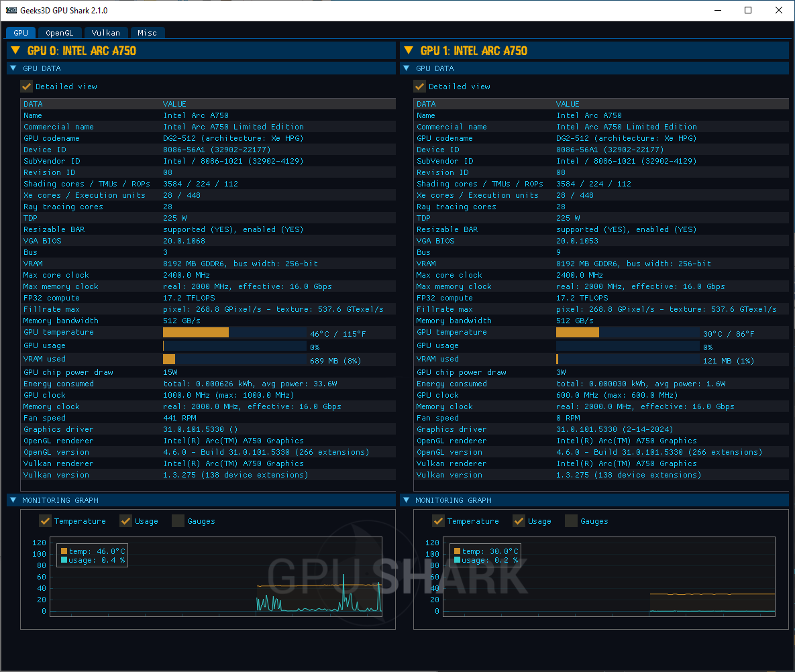Select GPU 0 Vulkan version 1.3.275 row
The image size is (795, 672).
[208, 475]
